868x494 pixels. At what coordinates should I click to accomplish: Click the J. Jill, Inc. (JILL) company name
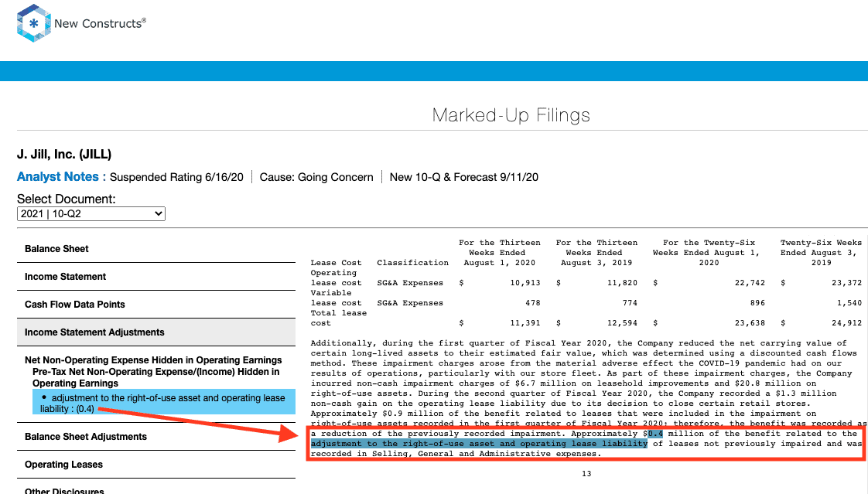point(64,155)
